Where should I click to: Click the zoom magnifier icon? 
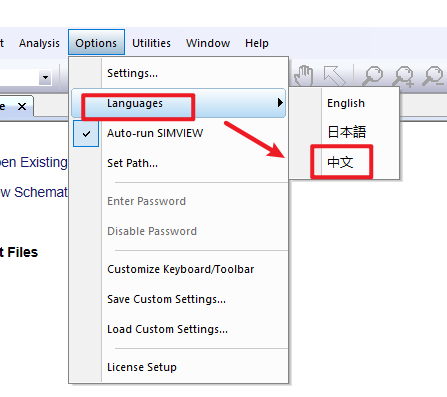(372, 76)
